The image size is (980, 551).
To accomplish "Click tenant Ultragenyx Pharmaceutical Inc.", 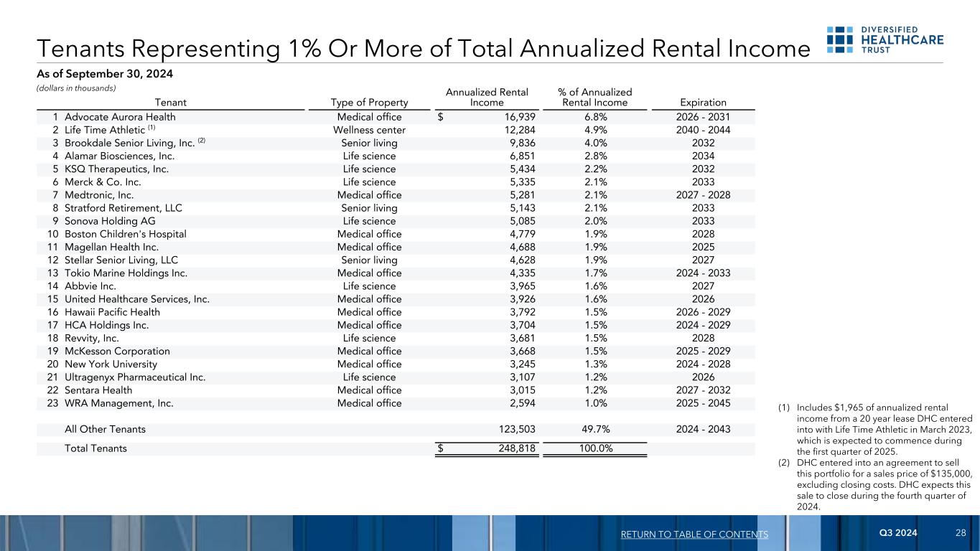I will click(135, 377).
